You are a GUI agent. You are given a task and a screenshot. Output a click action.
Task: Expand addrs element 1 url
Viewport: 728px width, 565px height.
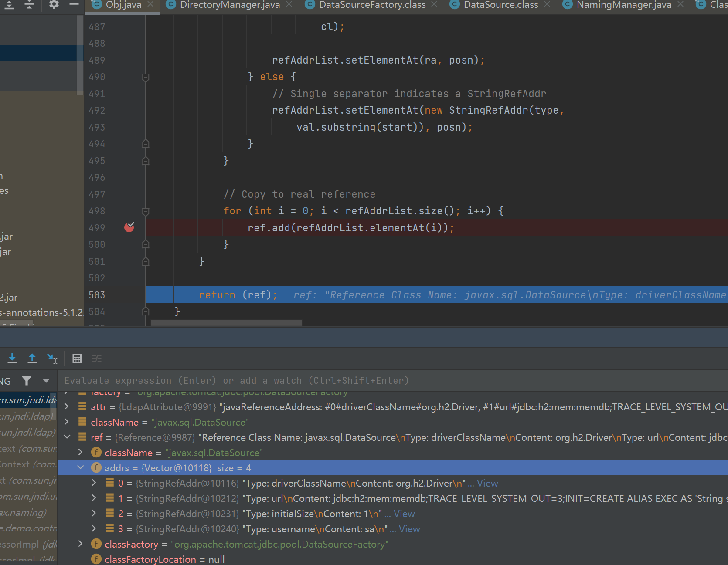click(x=94, y=498)
